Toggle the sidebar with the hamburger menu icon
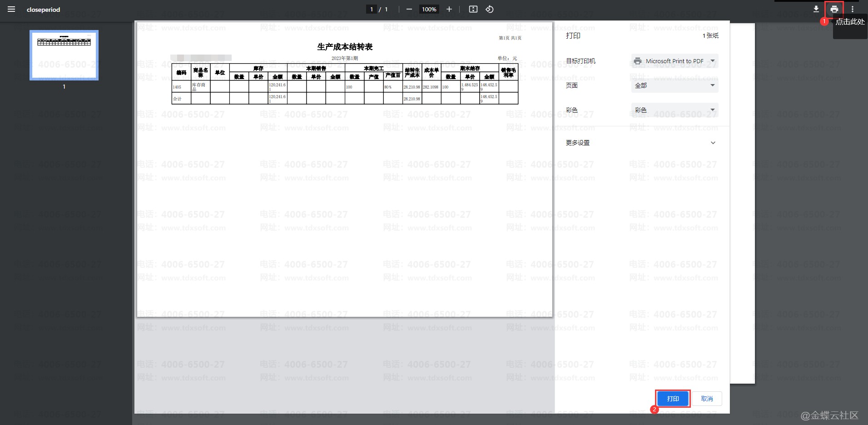Image resolution: width=868 pixels, height=425 pixels. tap(11, 10)
